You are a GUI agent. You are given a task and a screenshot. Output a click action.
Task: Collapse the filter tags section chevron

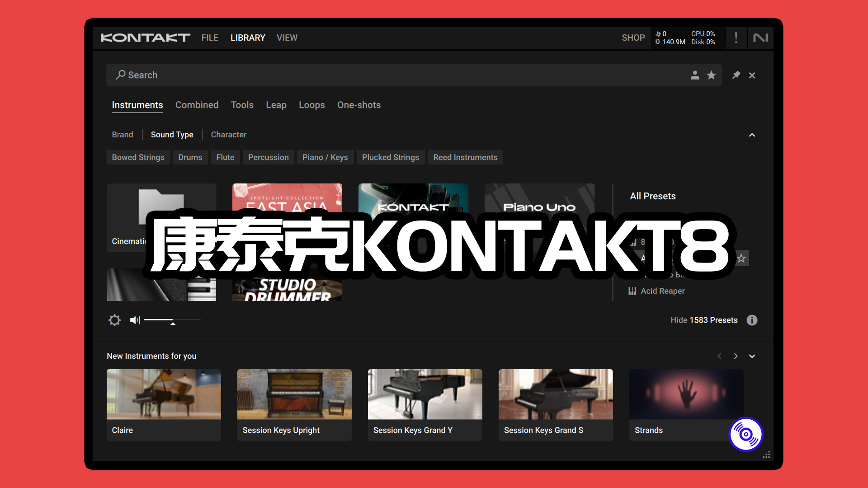(x=752, y=135)
